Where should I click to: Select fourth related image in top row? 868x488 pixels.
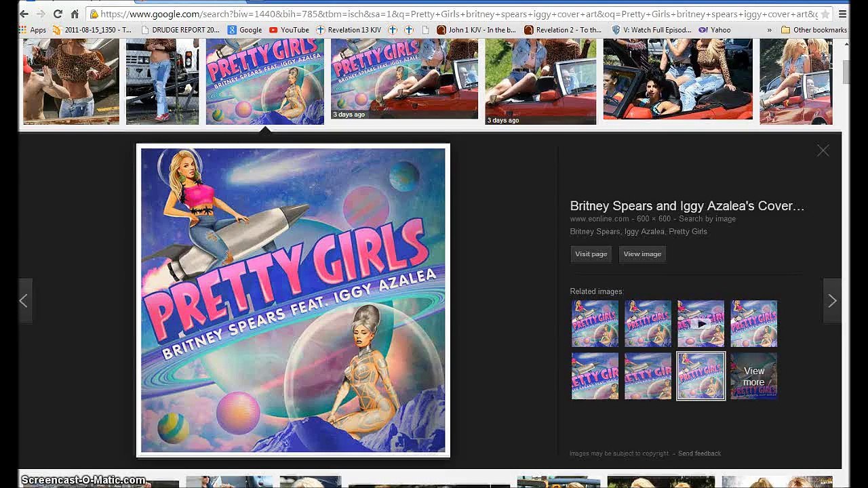(753, 323)
